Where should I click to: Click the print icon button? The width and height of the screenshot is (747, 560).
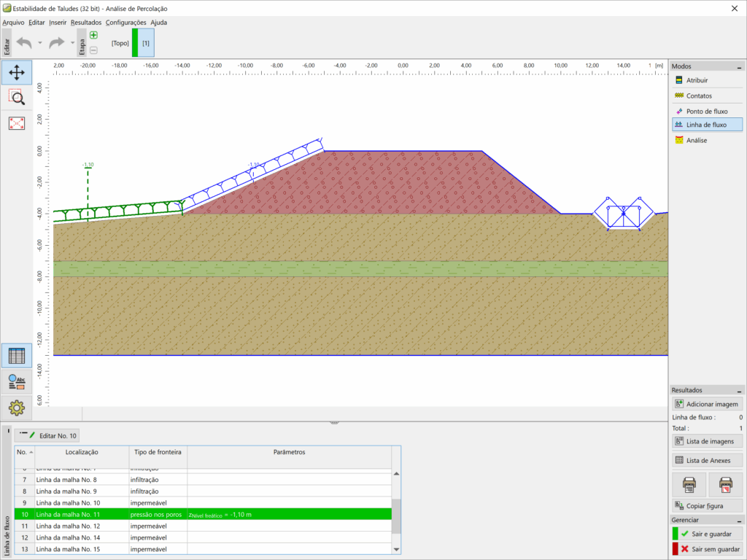coord(689,485)
